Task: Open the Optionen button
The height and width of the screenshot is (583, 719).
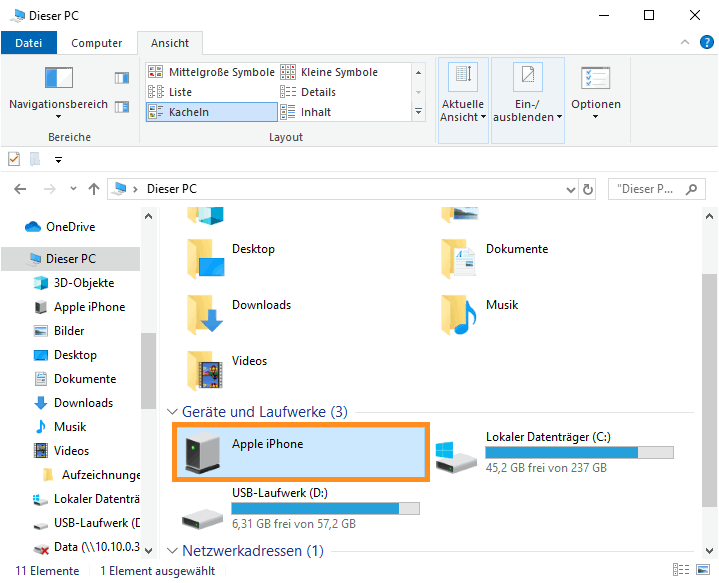Action: [596, 94]
